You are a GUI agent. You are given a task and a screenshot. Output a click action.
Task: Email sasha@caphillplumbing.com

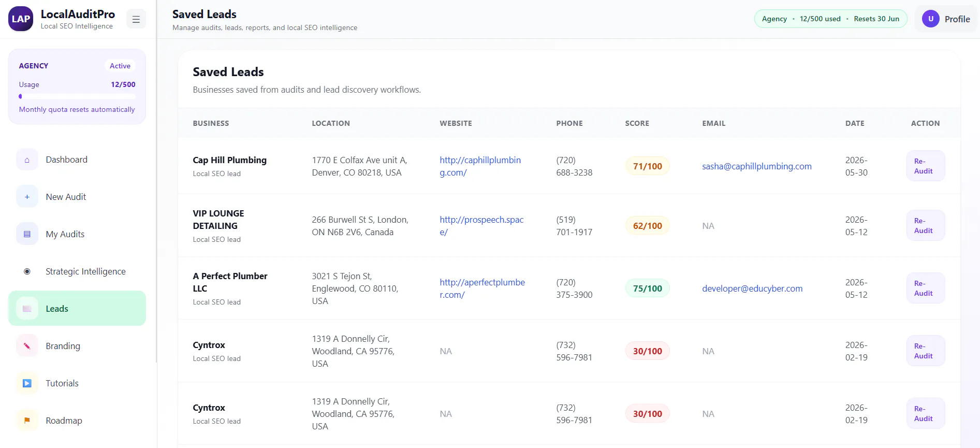[756, 166]
